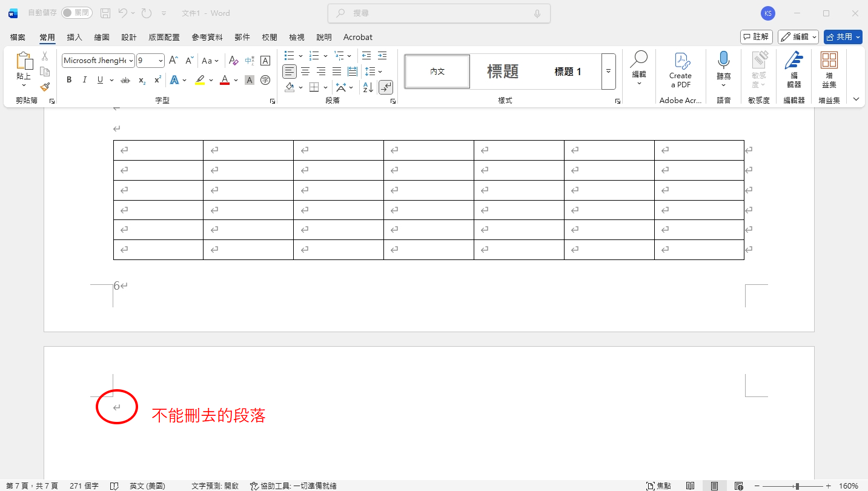Click the Strikethrough formatting icon
Image resolution: width=868 pixels, height=491 pixels.
point(125,79)
